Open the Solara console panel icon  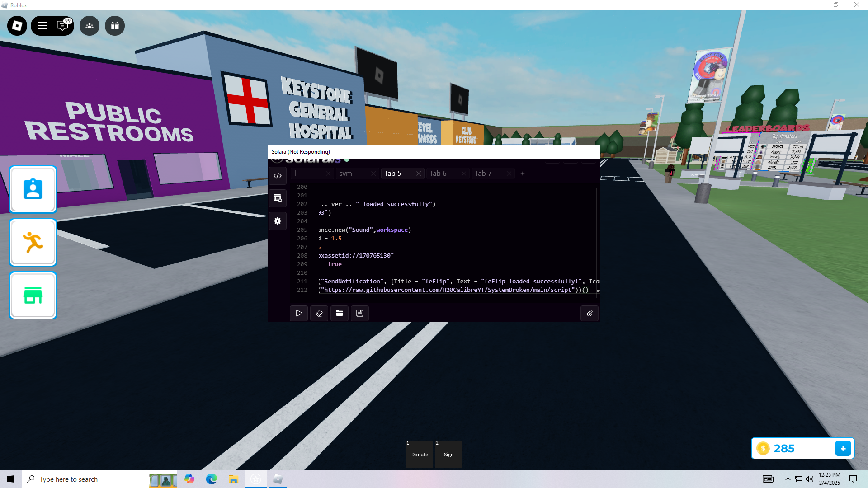pyautogui.click(x=278, y=198)
